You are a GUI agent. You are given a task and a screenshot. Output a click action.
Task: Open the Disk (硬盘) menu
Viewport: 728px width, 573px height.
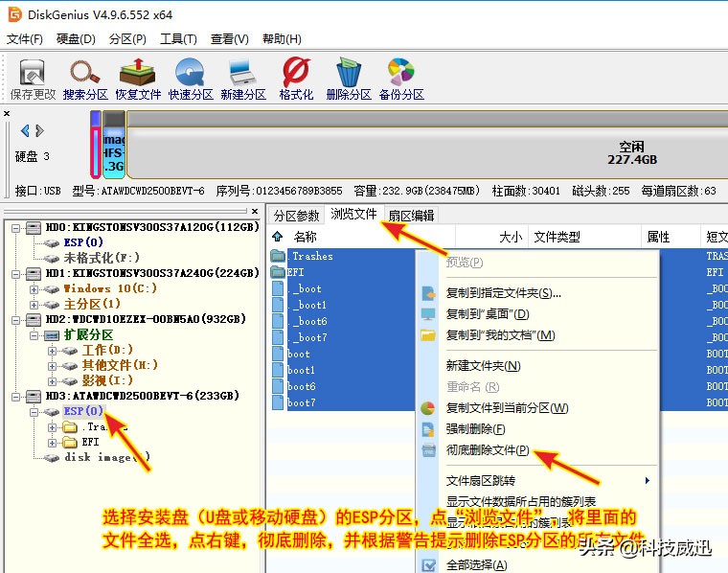76,39
